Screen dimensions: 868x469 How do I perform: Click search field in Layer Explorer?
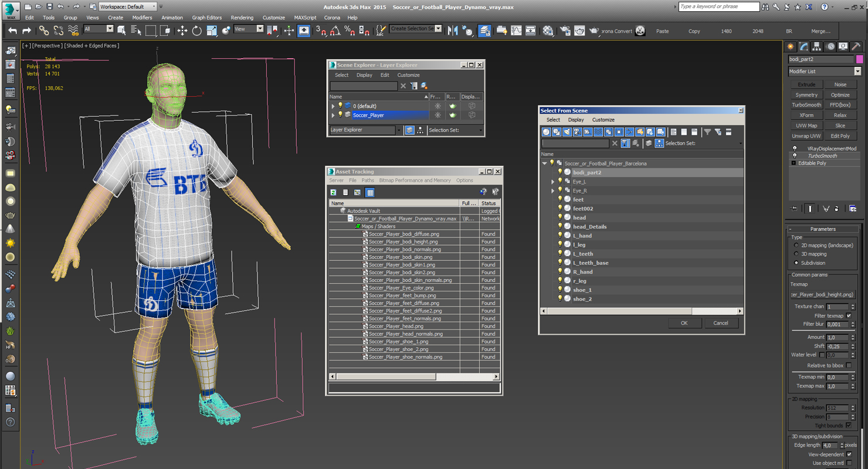pyautogui.click(x=363, y=86)
